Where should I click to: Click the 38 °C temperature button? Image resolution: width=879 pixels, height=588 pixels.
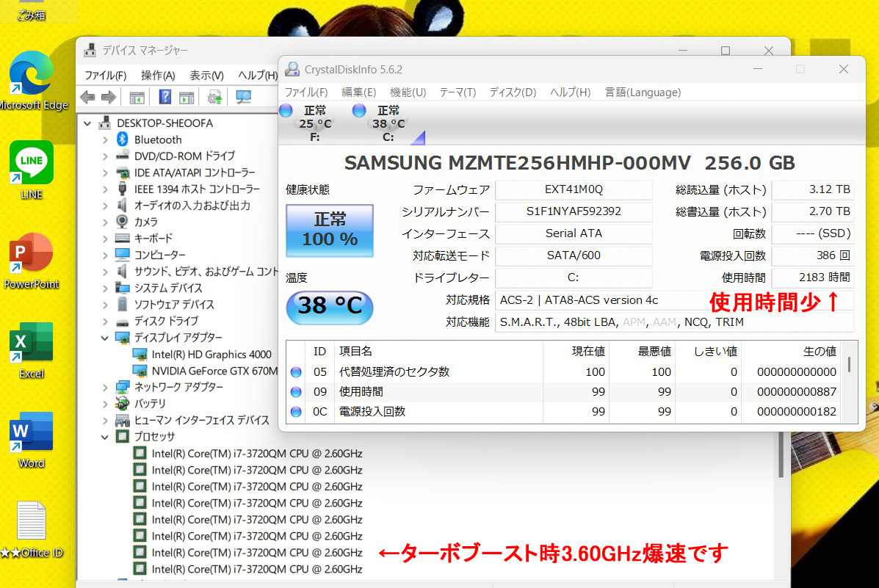[330, 306]
